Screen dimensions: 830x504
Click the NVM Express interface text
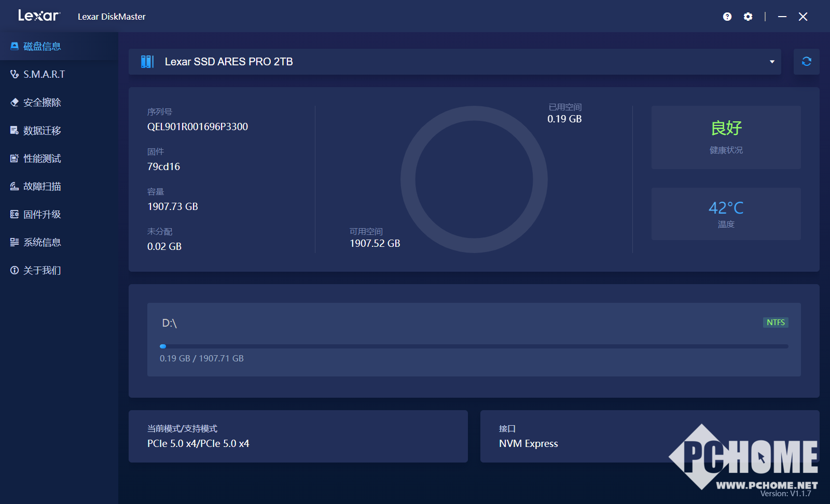(x=529, y=443)
